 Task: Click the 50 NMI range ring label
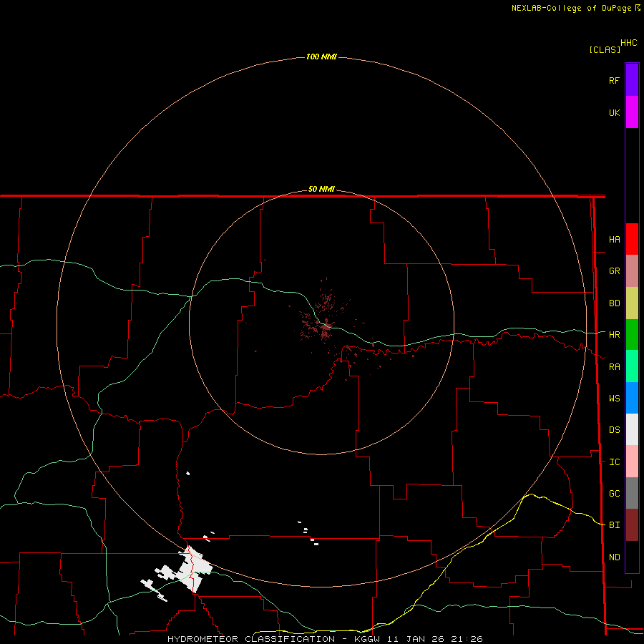click(321, 189)
